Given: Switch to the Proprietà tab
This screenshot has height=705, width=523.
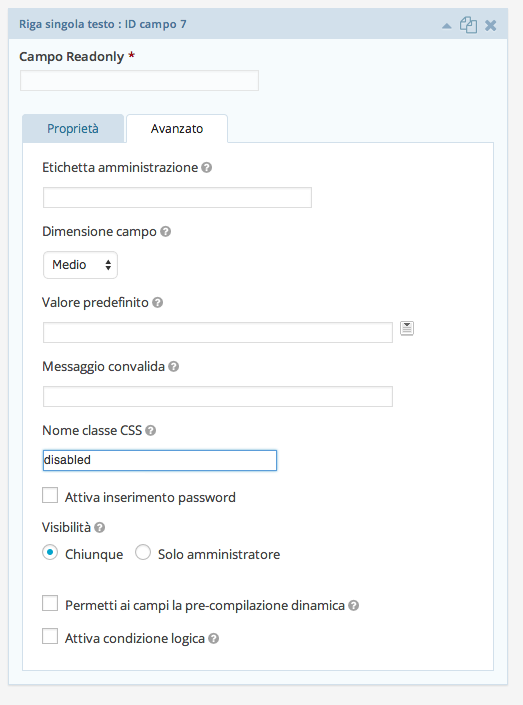Looking at the screenshot, I should coord(73,129).
